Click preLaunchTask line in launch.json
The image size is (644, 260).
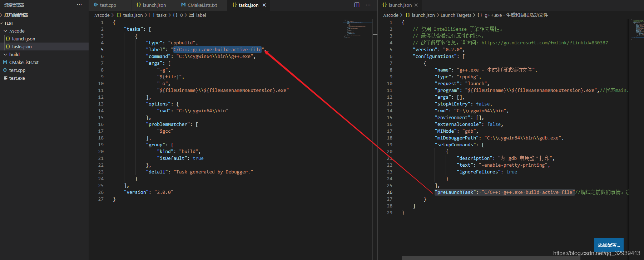coord(505,192)
